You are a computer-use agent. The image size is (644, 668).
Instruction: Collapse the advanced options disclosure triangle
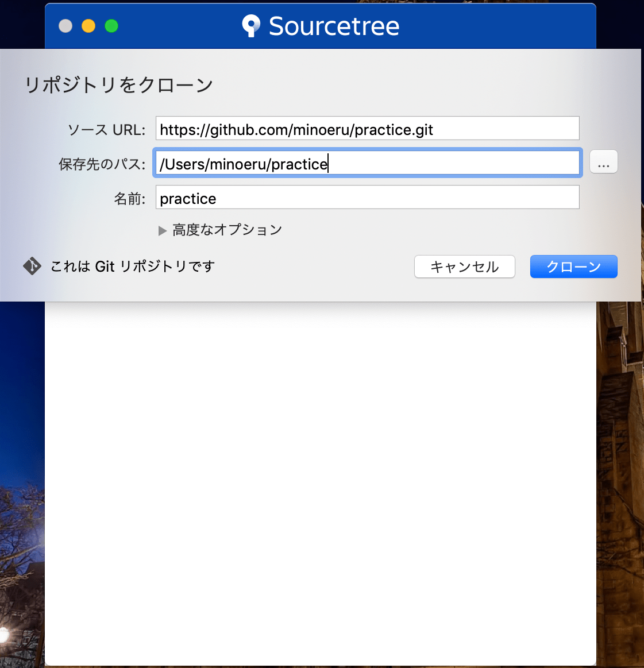[161, 230]
